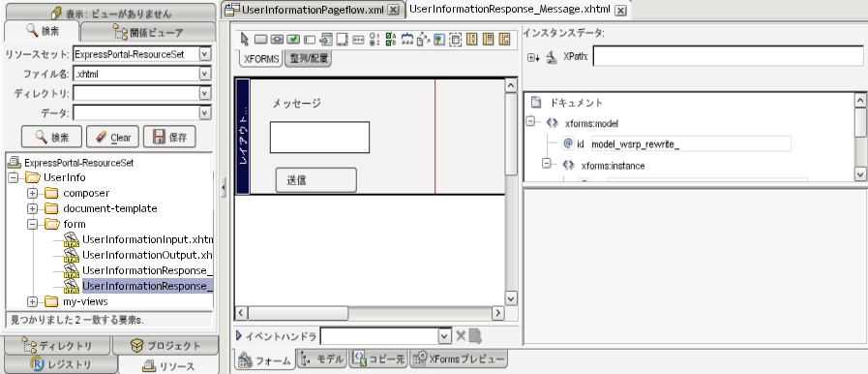Pick the text input field control icon
The height and width of the screenshot is (374, 868).
[310, 40]
